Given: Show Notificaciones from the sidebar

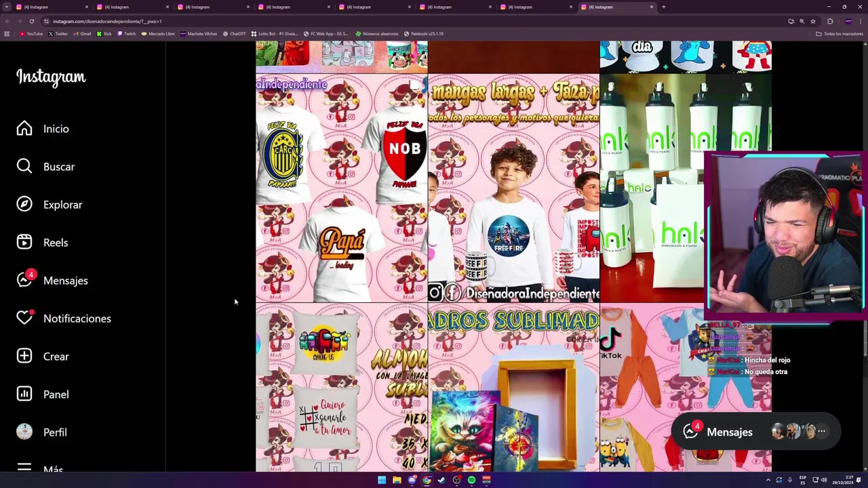Looking at the screenshot, I should (x=64, y=319).
